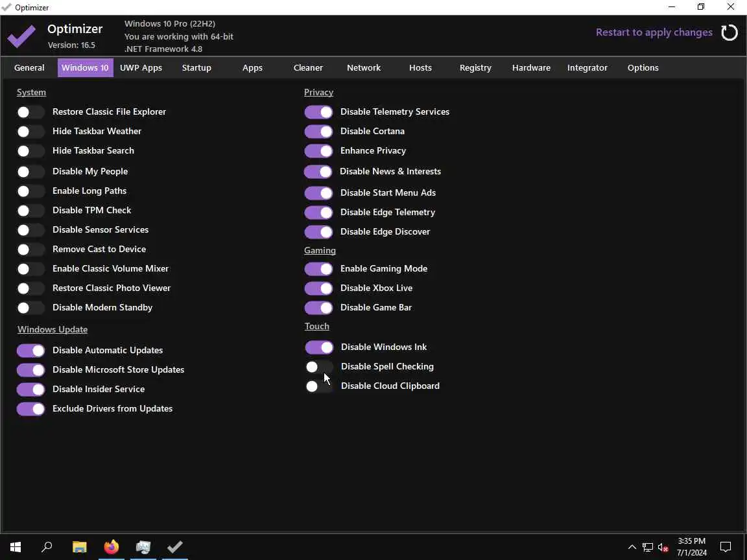This screenshot has height=560, width=747.
Task: Turn on Hide Taskbar Search
Action: point(30,151)
